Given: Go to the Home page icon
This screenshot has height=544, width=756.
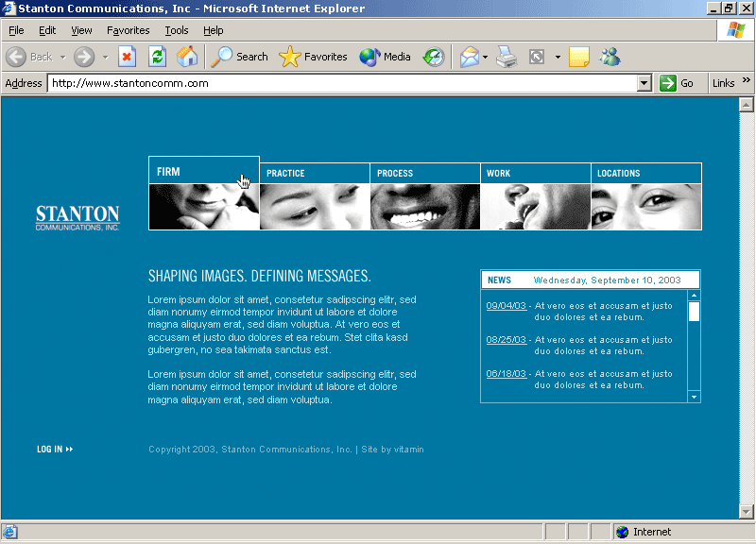Looking at the screenshot, I should tap(187, 57).
